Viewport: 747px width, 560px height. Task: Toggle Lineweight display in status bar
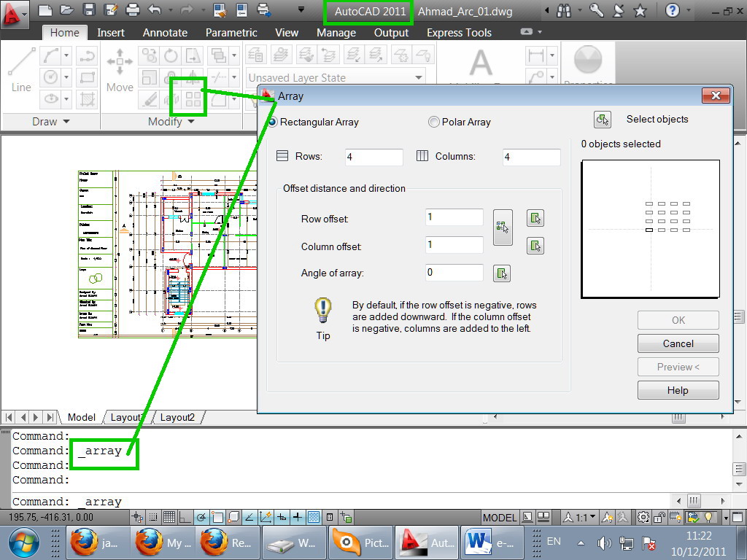298,517
